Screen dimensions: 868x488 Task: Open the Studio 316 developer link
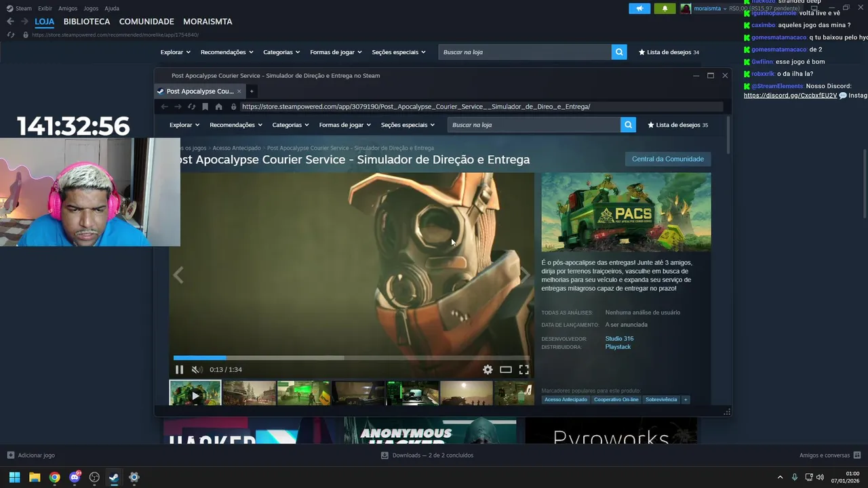pyautogui.click(x=619, y=339)
